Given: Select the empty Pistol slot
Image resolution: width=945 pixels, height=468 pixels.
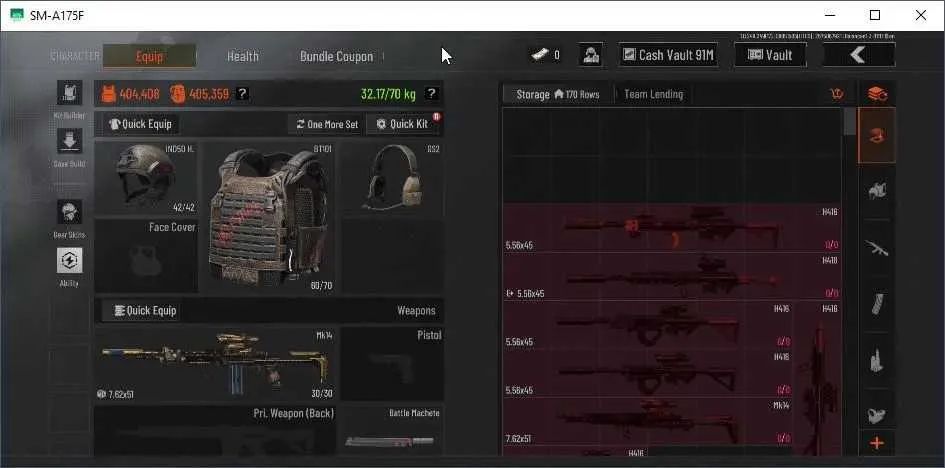Looking at the screenshot, I should (392, 364).
